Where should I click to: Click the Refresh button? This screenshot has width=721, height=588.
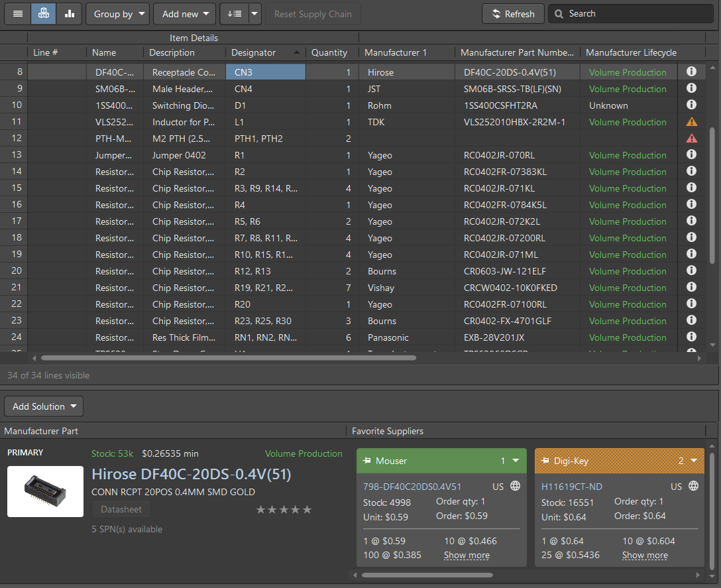pos(512,14)
